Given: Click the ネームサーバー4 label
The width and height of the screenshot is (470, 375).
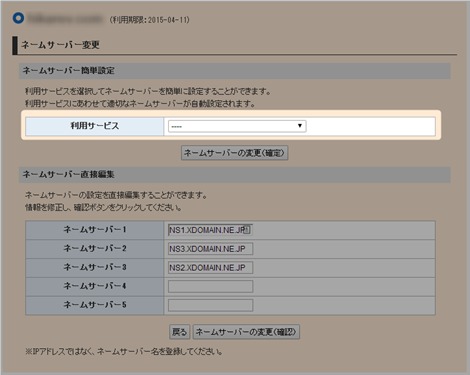Looking at the screenshot, I should tap(95, 286).
